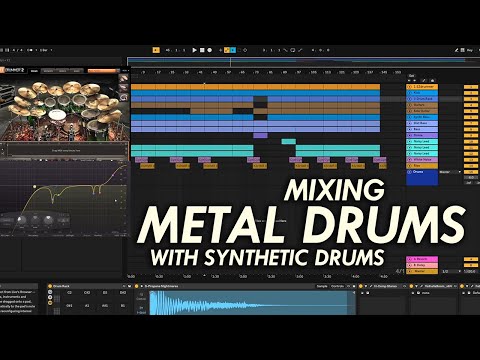Open the Controls tab in the sampler device
The width and height of the screenshot is (480, 360).
pyautogui.click(x=337, y=286)
